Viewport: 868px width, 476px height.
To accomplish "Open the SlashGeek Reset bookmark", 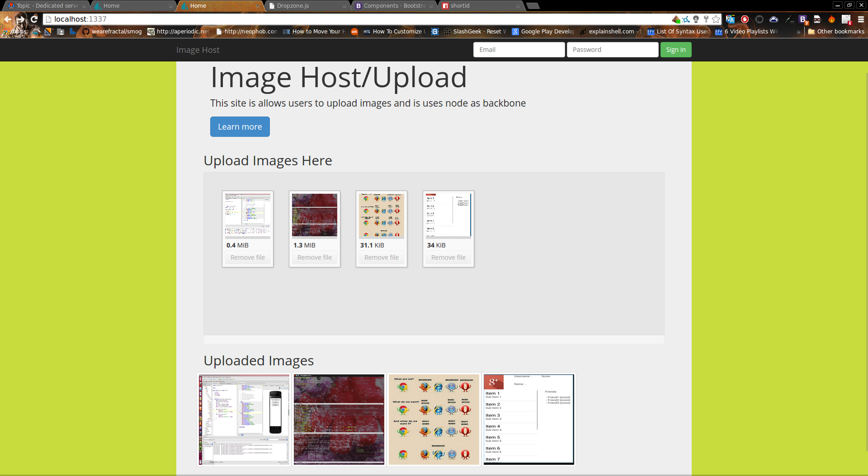I will click(475, 32).
